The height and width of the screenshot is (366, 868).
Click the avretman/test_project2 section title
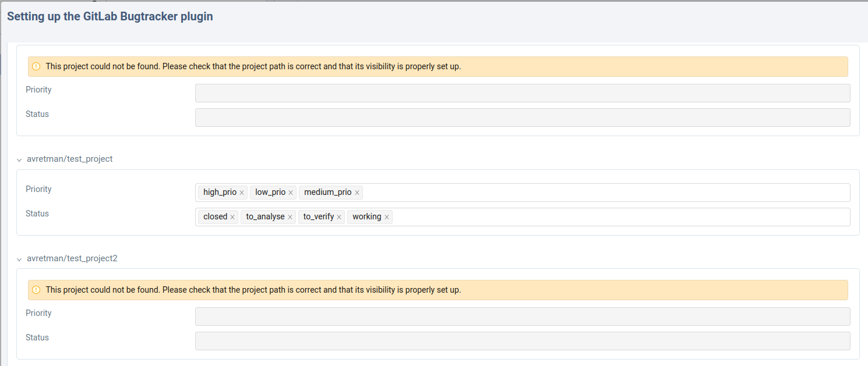click(72, 258)
